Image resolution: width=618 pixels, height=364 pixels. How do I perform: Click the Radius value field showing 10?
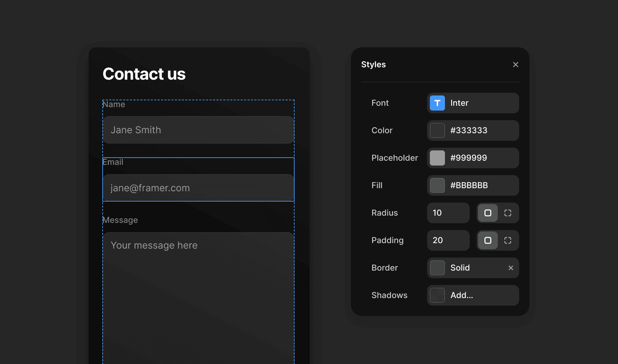coord(448,213)
